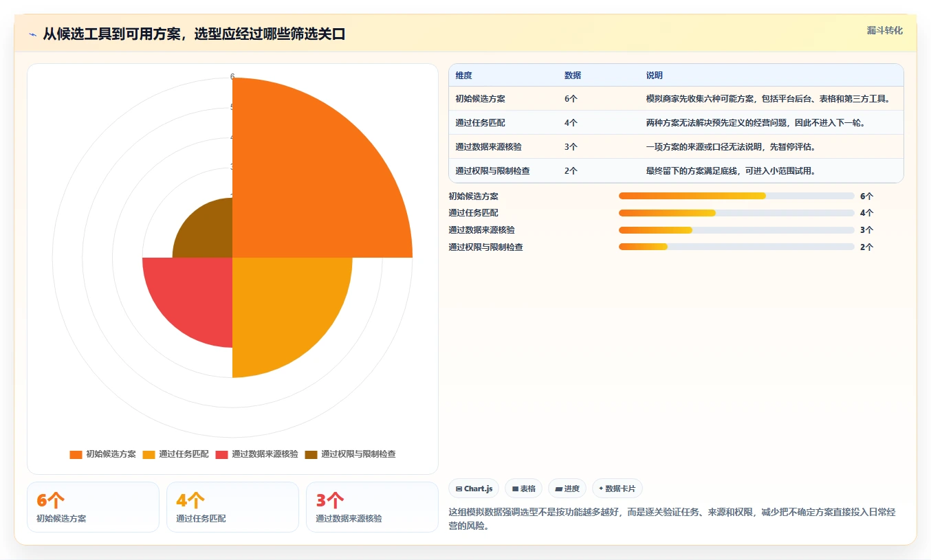The image size is (931, 560).
Task: Click the 初始候选方案 progress bar
Action: (x=736, y=196)
